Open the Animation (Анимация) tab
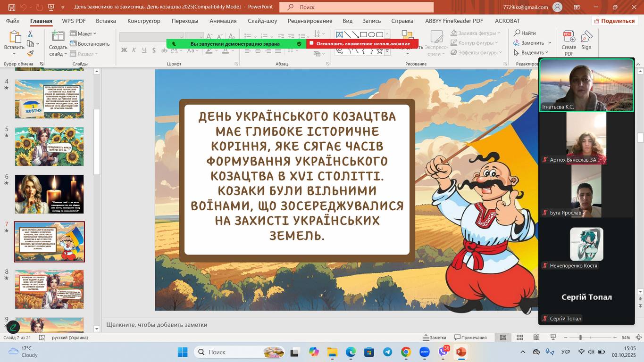Image resolution: width=644 pixels, height=362 pixels. pyautogui.click(x=223, y=21)
